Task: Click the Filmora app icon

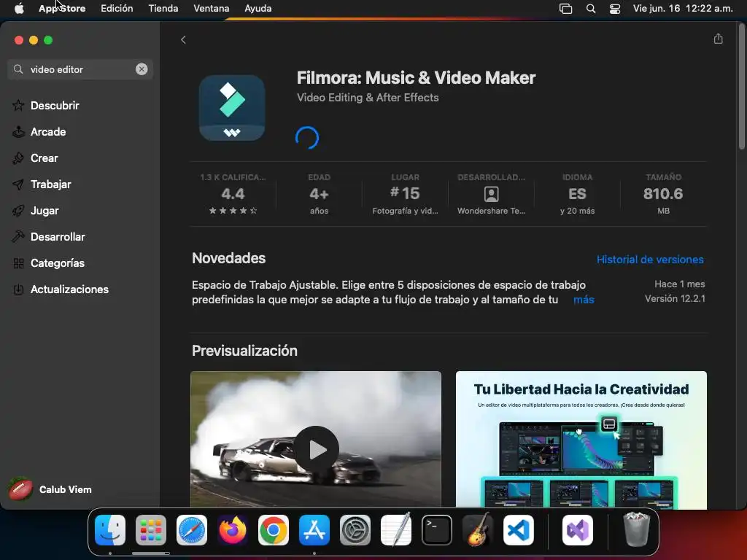Action: (232, 108)
